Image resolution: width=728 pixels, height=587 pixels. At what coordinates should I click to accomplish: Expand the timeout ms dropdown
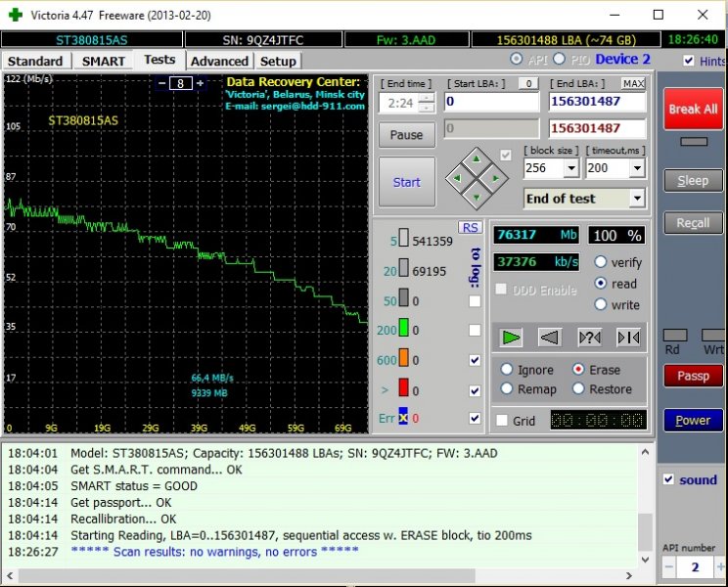pos(637,168)
